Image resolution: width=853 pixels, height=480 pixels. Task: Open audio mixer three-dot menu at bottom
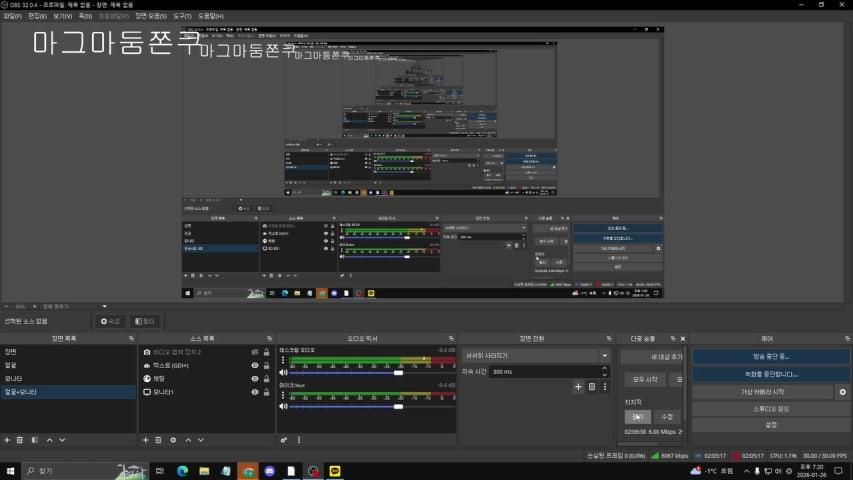click(x=299, y=440)
